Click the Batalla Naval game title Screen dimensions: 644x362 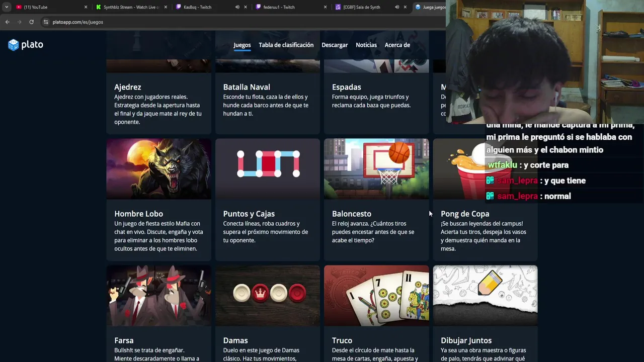[247, 87]
